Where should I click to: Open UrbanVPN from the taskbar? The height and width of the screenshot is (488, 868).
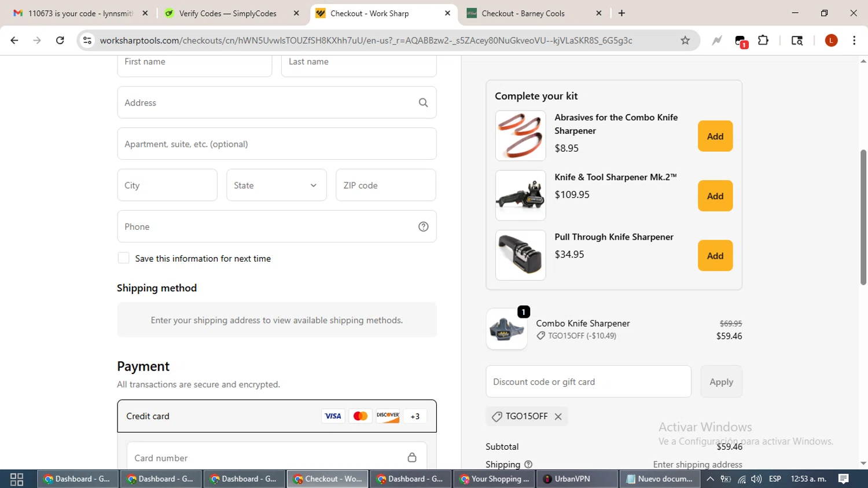(577, 479)
